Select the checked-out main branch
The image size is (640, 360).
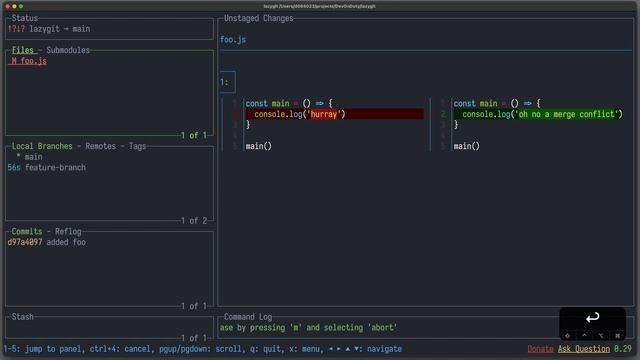[x=29, y=157]
